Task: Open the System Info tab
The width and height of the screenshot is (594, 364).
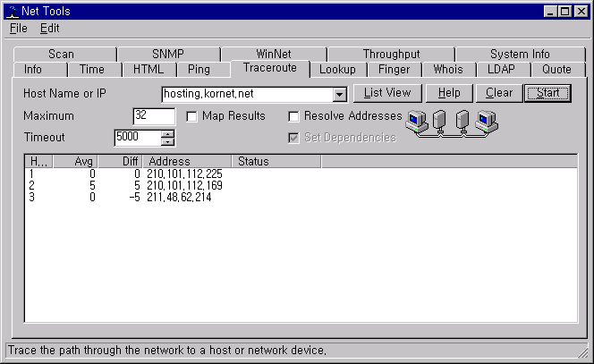Action: tap(520, 55)
